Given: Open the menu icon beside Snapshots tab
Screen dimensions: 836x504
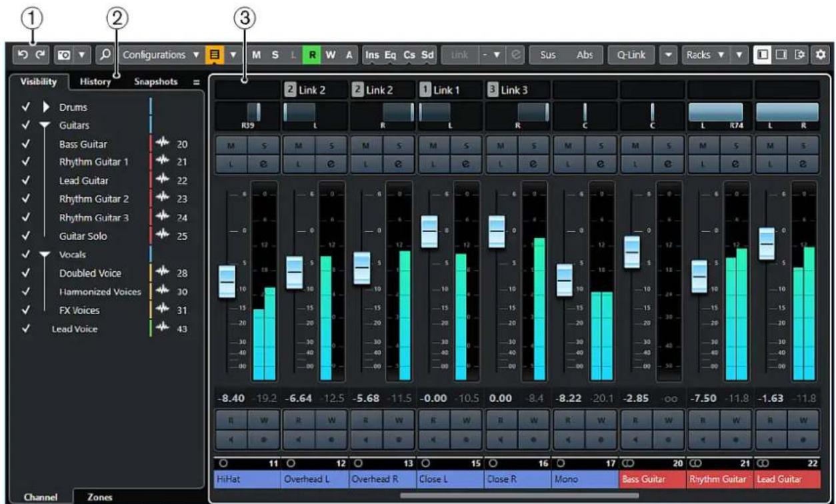Looking at the screenshot, I should (196, 83).
